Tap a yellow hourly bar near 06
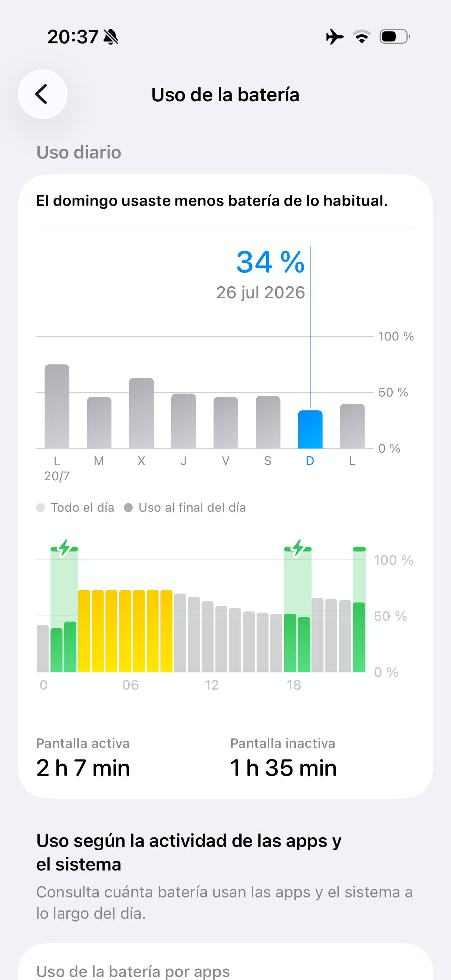The width and height of the screenshot is (451, 980). pos(125,631)
